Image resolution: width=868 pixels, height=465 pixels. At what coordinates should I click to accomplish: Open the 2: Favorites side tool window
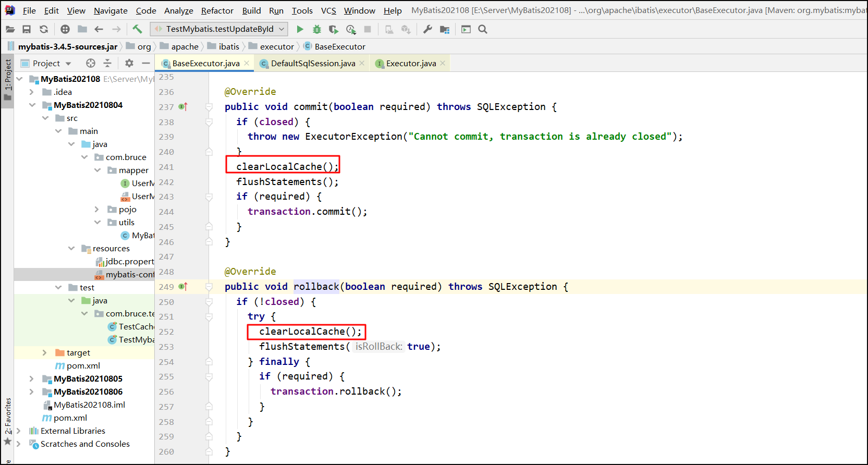7,421
